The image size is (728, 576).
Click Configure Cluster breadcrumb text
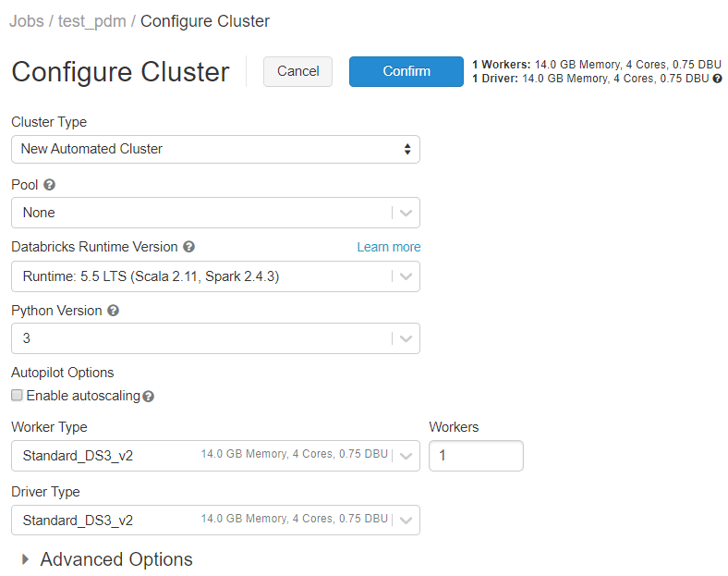point(205,21)
